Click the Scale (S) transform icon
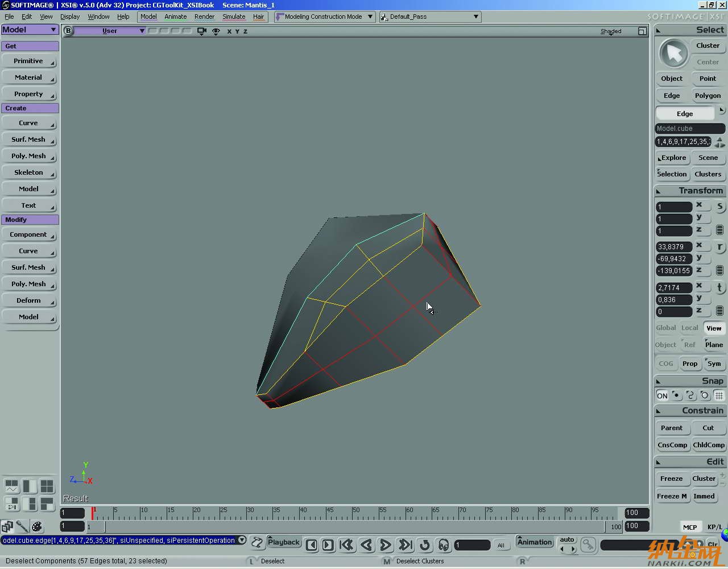Screen dimensions: 728x569 [719, 207]
